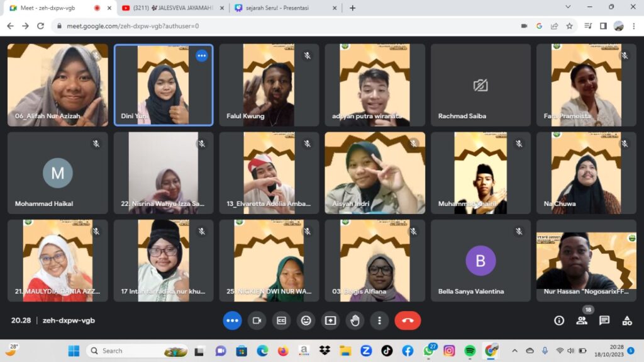This screenshot has height=362, width=644.
Task: Leave the call with red hang-up button
Action: (408, 320)
